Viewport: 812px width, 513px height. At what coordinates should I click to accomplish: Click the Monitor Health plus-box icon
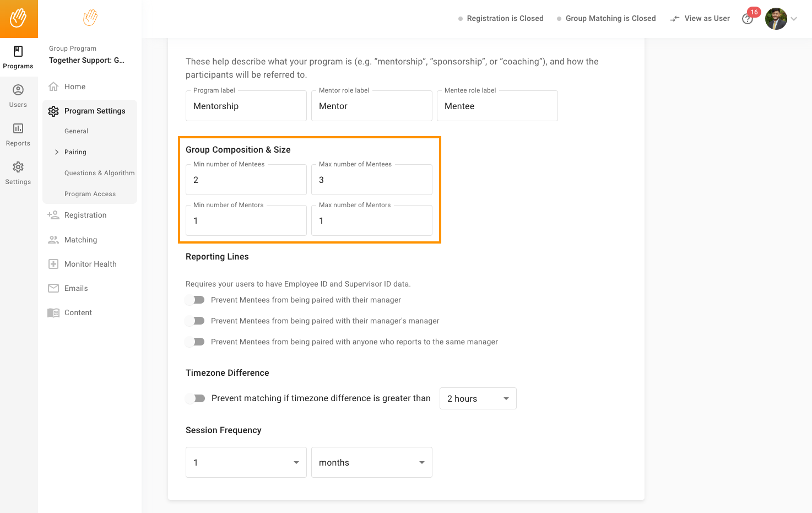coord(53,264)
